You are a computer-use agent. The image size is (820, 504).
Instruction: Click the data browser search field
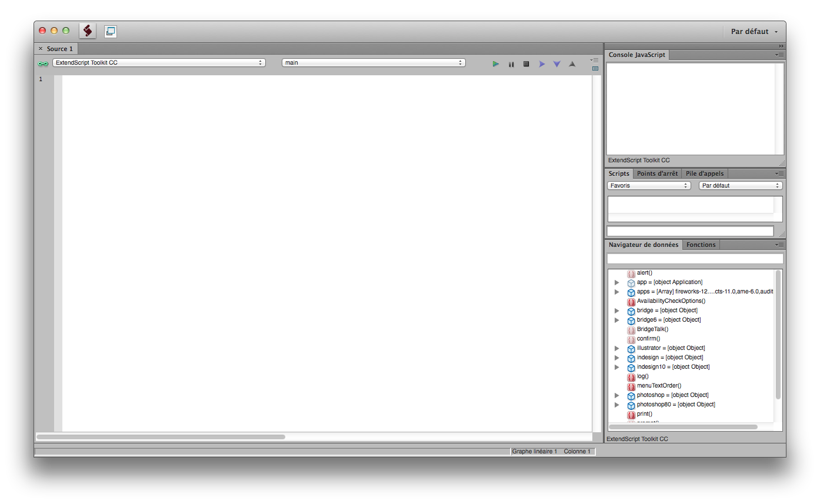coord(695,259)
